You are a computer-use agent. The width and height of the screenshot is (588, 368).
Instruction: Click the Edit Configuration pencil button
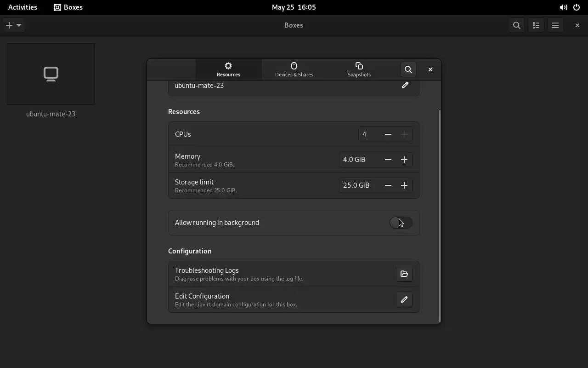(404, 299)
